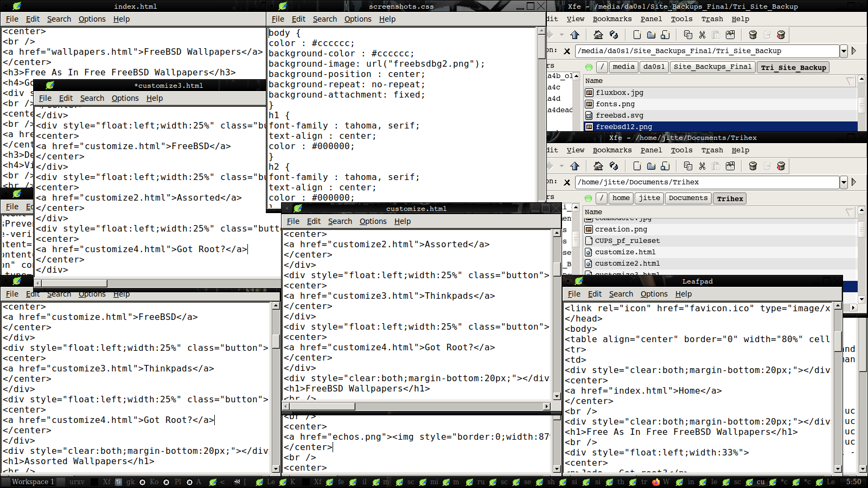Select freebsd.svg in Tri_Site_Backup file list
The image size is (868, 488).
pyautogui.click(x=720, y=115)
